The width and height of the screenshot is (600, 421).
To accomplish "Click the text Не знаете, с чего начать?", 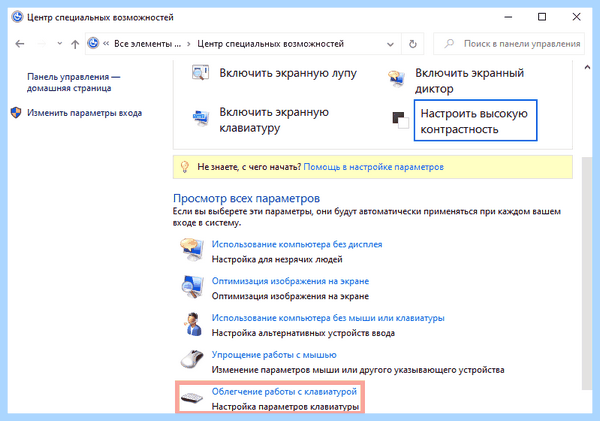I will click(249, 167).
